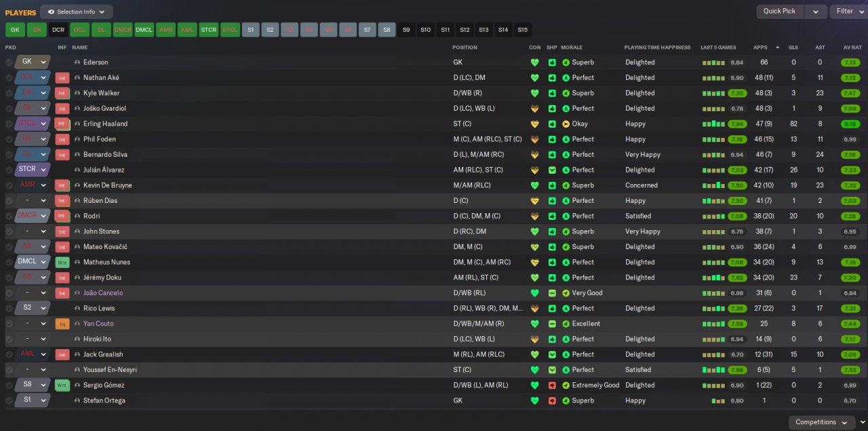Open Ederson's GK position dropdown

33,62
